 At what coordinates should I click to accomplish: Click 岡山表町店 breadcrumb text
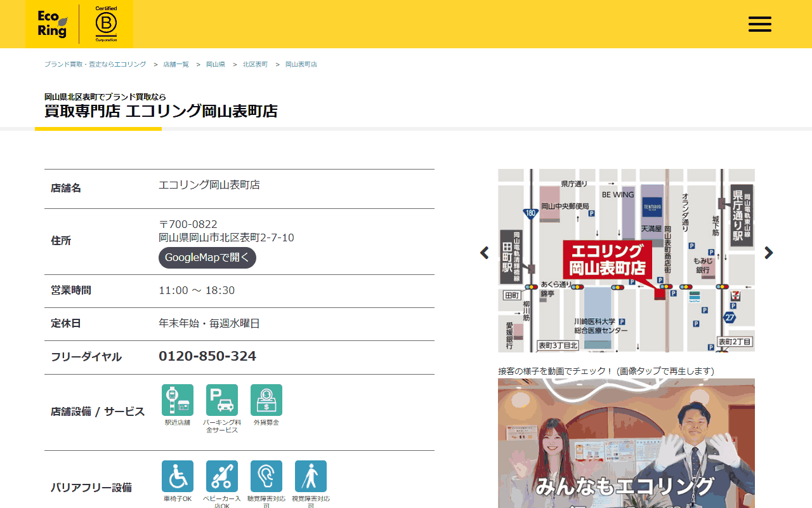pos(301,65)
